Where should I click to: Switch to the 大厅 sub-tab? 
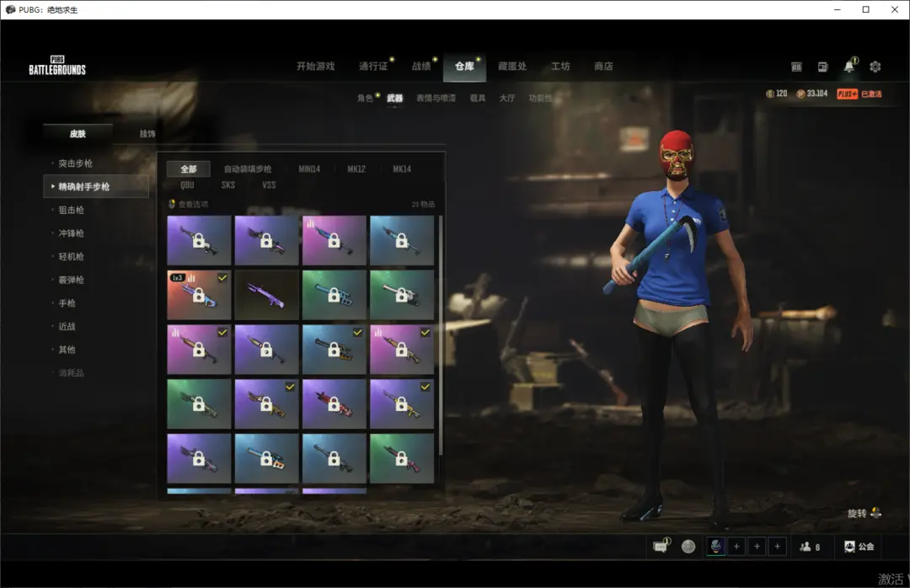pyautogui.click(x=507, y=98)
